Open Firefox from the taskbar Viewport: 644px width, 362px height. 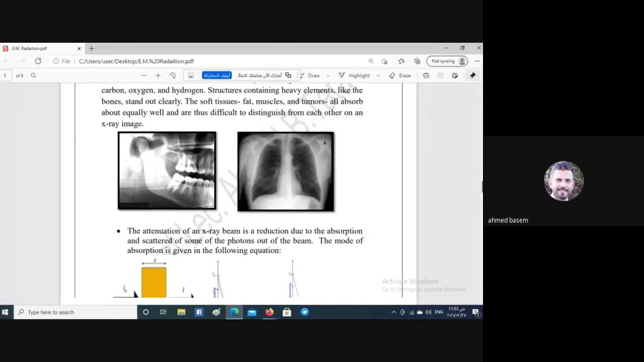click(270, 312)
